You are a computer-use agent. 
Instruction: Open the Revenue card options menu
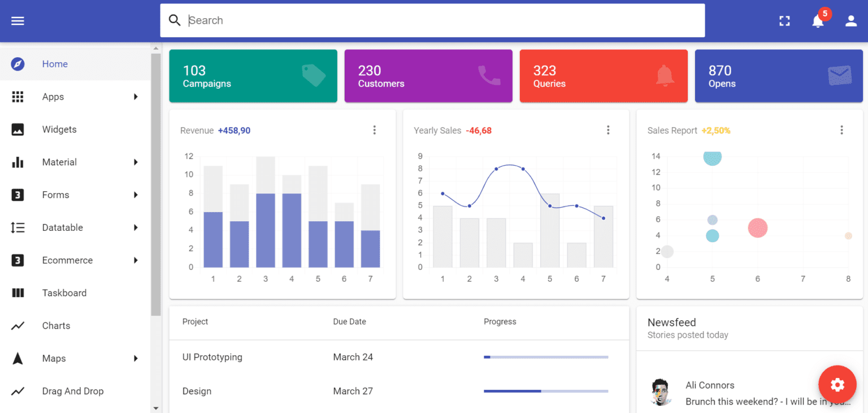coord(375,130)
